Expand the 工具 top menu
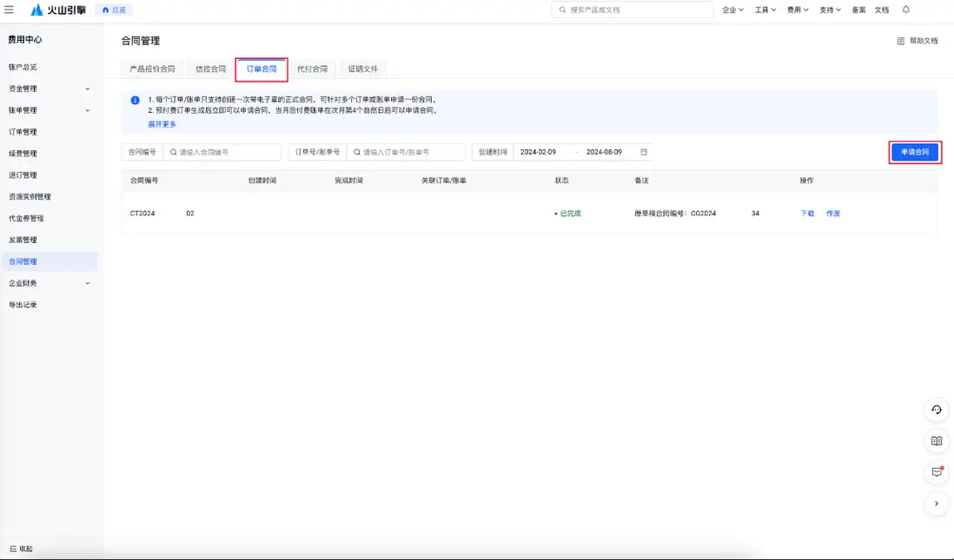954x560 pixels. [765, 10]
